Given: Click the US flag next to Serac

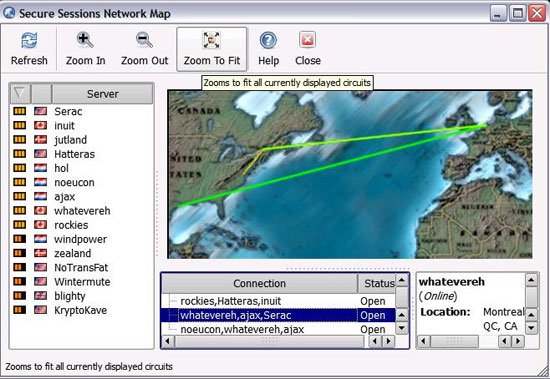Looking at the screenshot, I should point(40,111).
